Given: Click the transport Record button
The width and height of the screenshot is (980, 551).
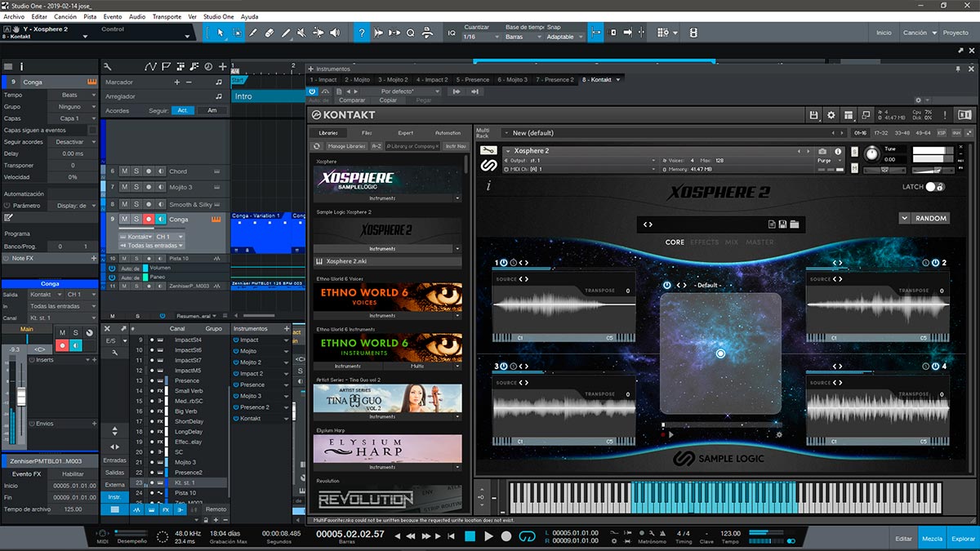Looking at the screenshot, I should (506, 536).
